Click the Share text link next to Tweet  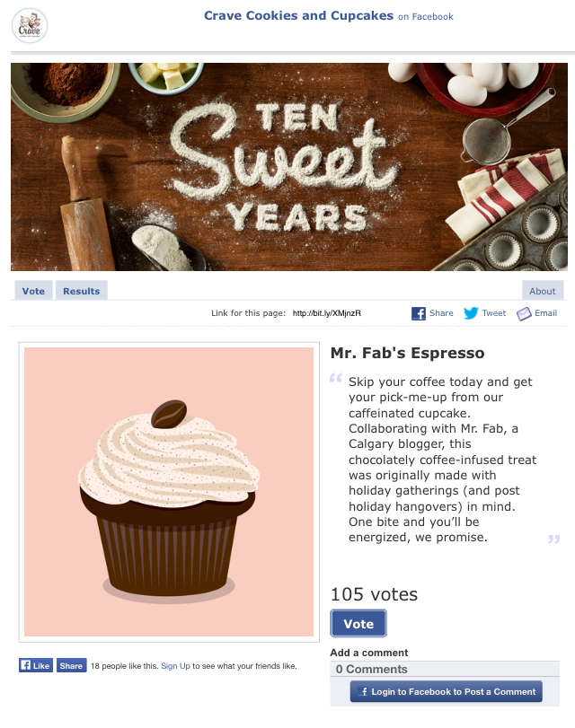coord(441,313)
